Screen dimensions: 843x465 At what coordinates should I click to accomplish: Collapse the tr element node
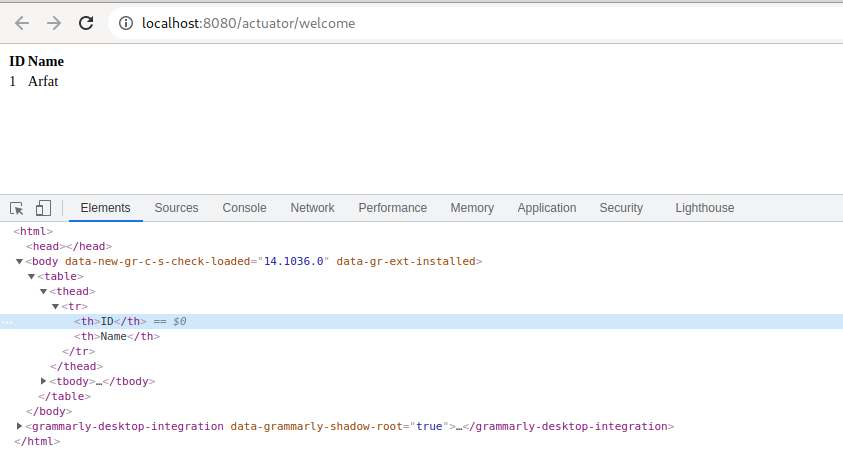click(x=55, y=306)
